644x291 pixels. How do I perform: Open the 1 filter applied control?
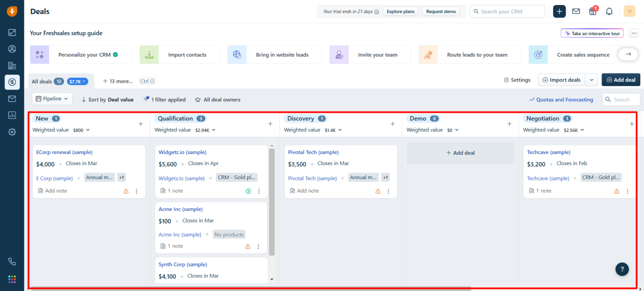click(164, 100)
